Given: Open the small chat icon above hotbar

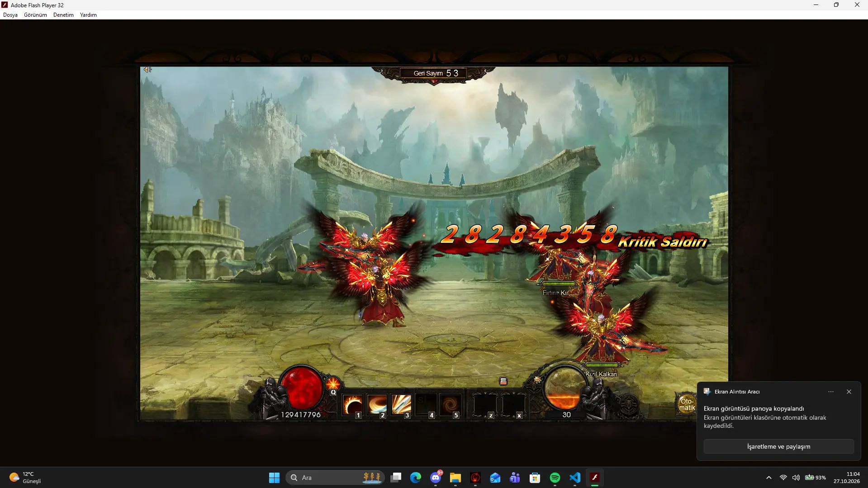Looking at the screenshot, I should click(503, 381).
